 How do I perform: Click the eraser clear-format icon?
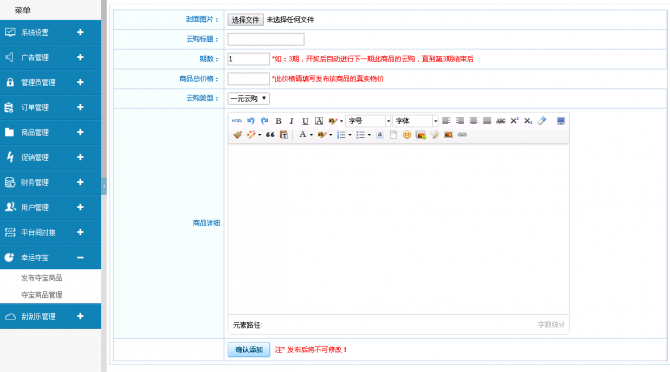click(x=542, y=121)
